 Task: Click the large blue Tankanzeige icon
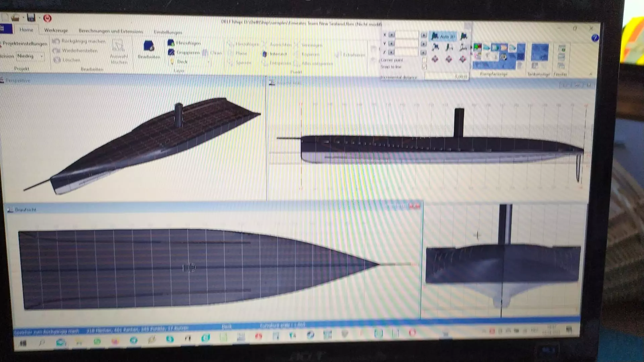tap(540, 52)
